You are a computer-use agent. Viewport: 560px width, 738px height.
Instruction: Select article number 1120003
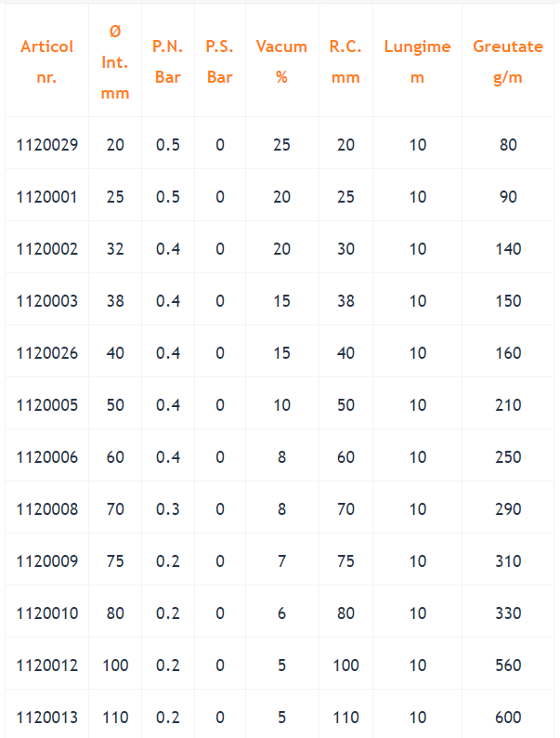[47, 301]
